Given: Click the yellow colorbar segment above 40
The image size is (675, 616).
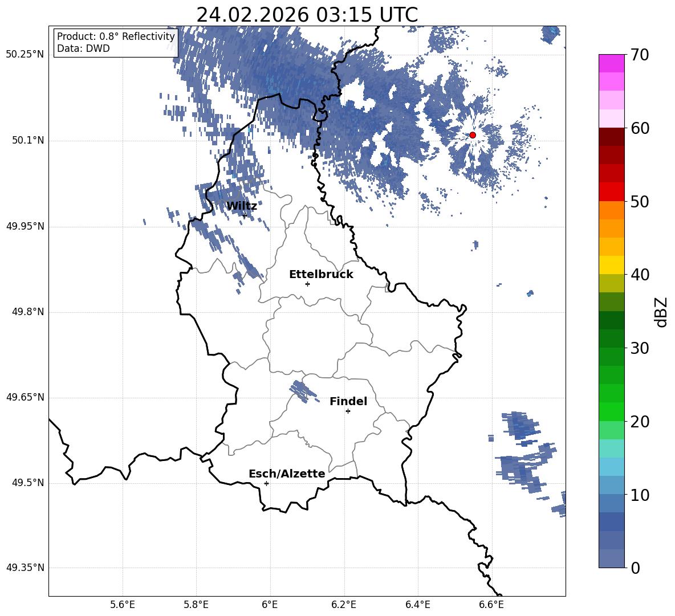Looking at the screenshot, I should tap(611, 266).
